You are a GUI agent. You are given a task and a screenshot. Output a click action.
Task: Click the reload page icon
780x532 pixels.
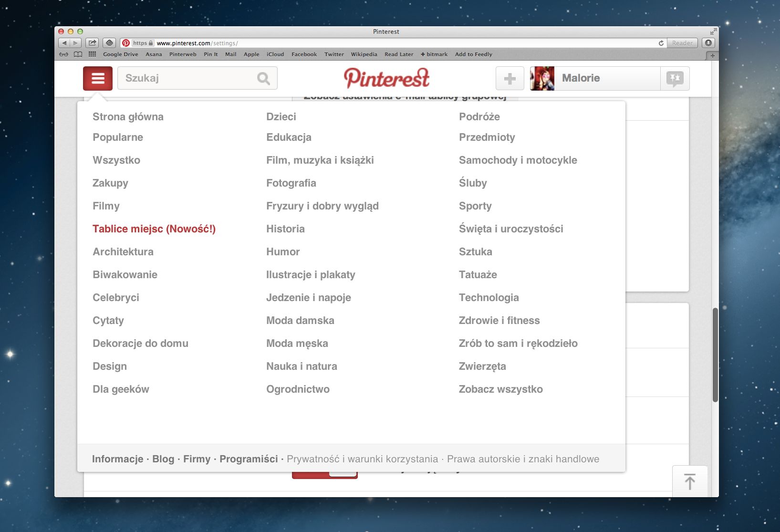[661, 43]
